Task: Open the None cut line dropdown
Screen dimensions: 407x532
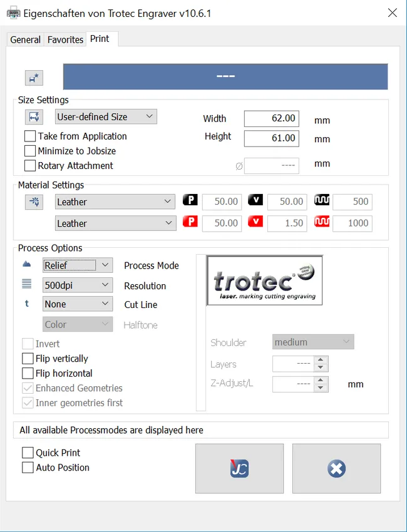Action: [78, 304]
